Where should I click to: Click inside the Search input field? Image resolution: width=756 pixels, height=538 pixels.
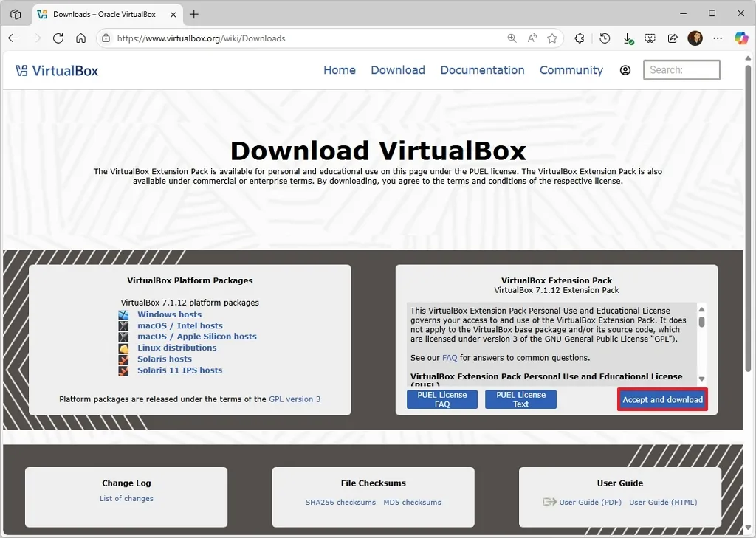pyautogui.click(x=681, y=70)
